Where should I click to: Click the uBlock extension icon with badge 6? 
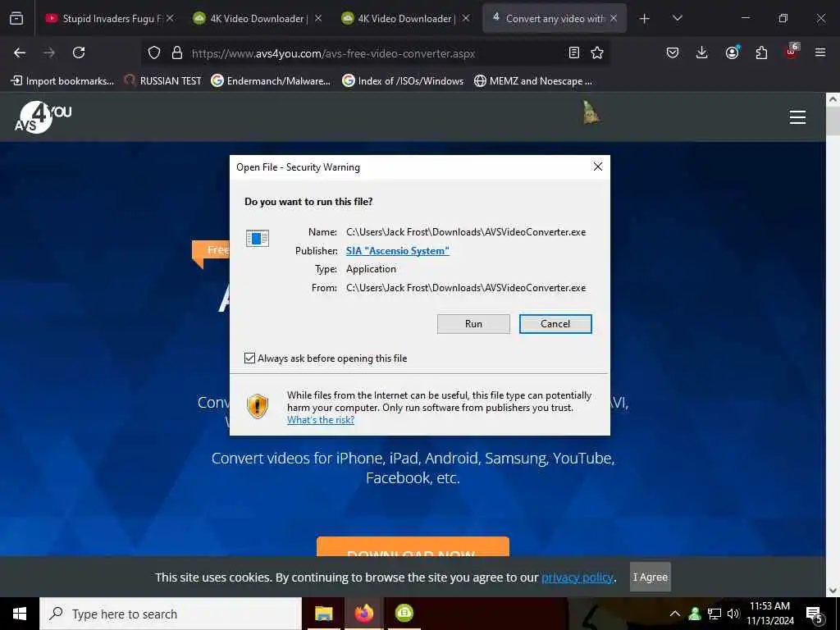tap(792, 52)
